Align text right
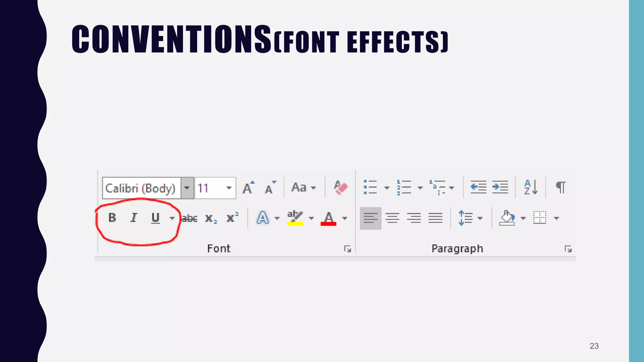 [414, 218]
